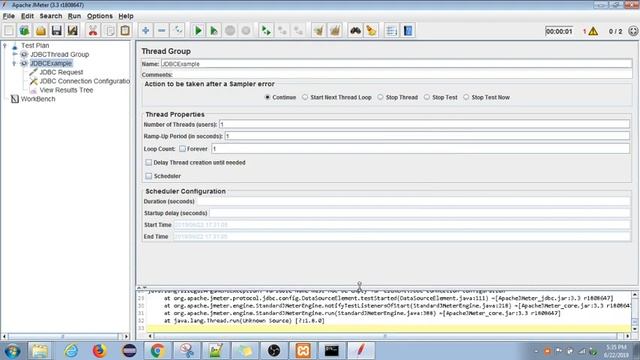640x360 pixels.
Task: Select JDBC Connection Configuration tree item
Action: pyautogui.click(x=85, y=81)
